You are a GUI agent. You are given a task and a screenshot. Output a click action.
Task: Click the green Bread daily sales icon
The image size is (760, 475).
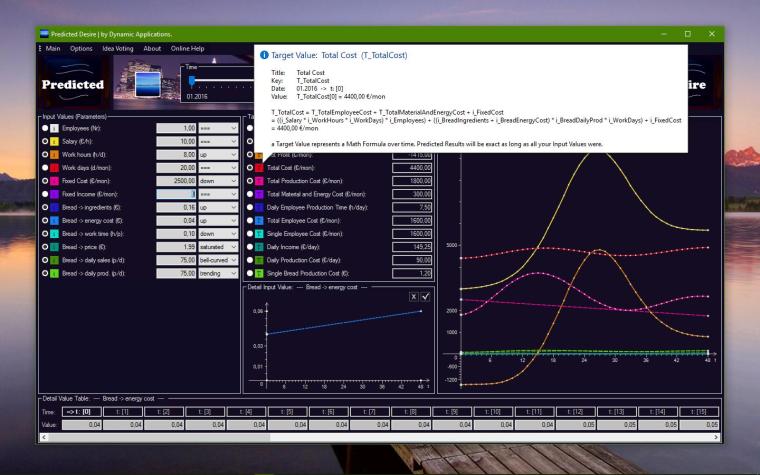[54, 260]
